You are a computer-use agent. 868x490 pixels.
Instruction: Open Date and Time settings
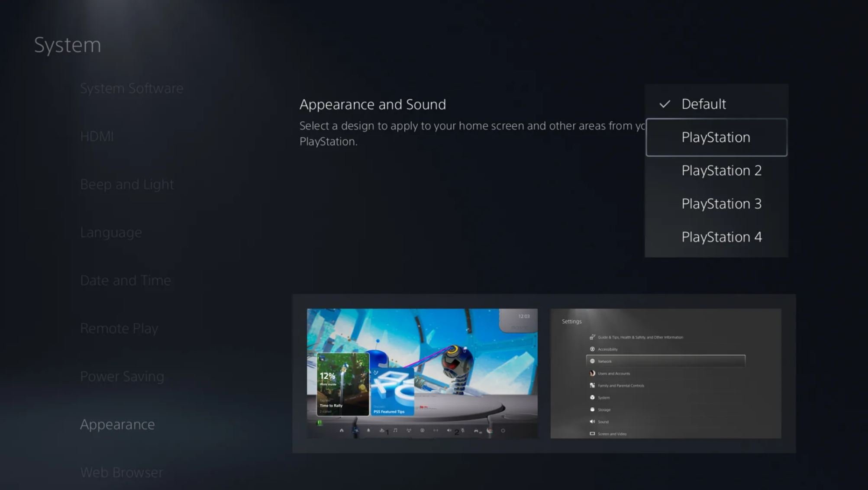[125, 280]
